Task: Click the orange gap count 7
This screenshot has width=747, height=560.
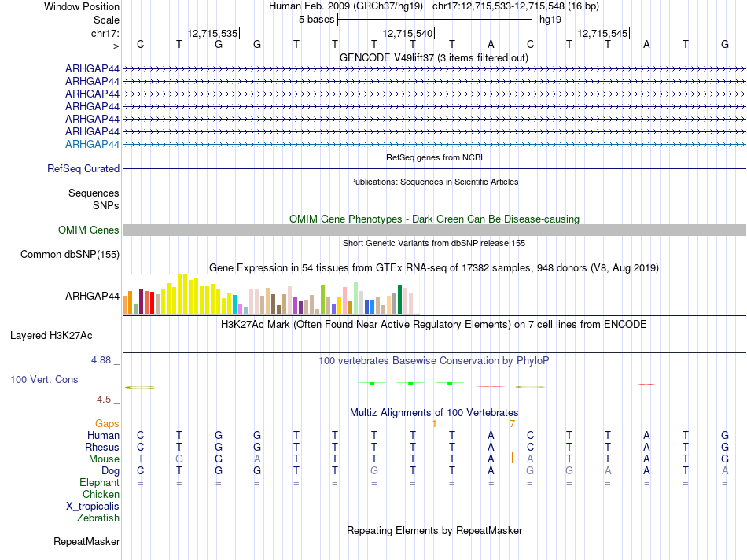Action: [x=512, y=424]
